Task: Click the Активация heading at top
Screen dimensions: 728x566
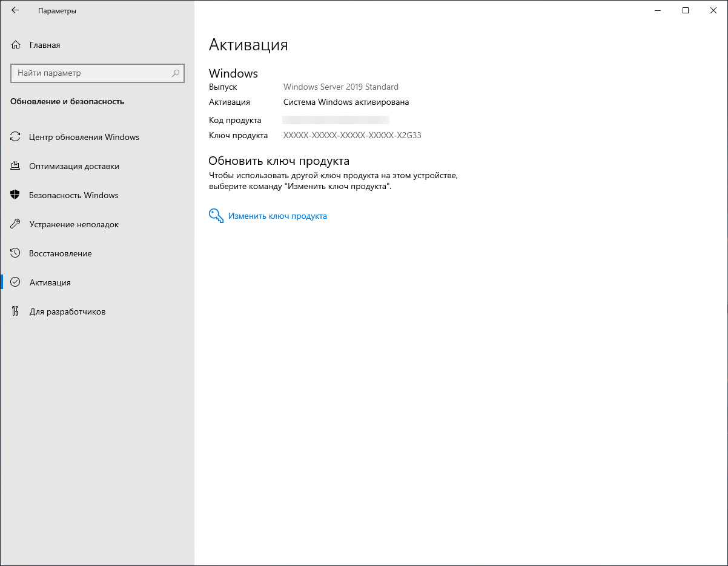Action: click(248, 45)
